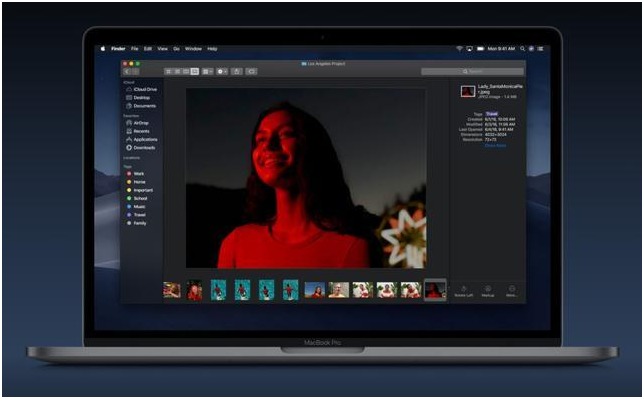Select the yellow Important tag
The image size is (644, 399).
(140, 190)
